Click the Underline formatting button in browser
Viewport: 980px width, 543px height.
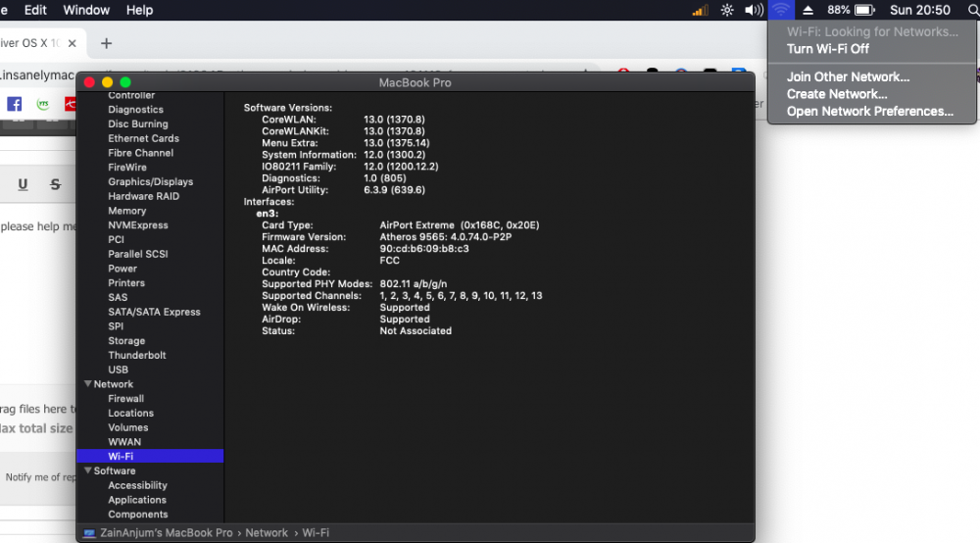pyautogui.click(x=23, y=184)
